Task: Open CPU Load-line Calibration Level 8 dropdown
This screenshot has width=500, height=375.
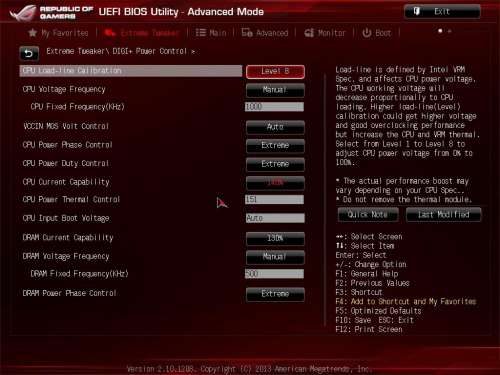Action: [x=275, y=72]
